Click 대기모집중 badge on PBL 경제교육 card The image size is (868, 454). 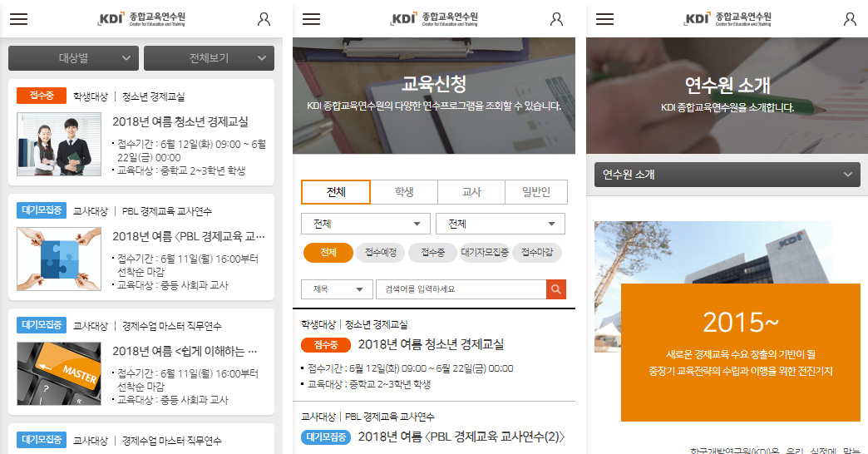pos(42,210)
